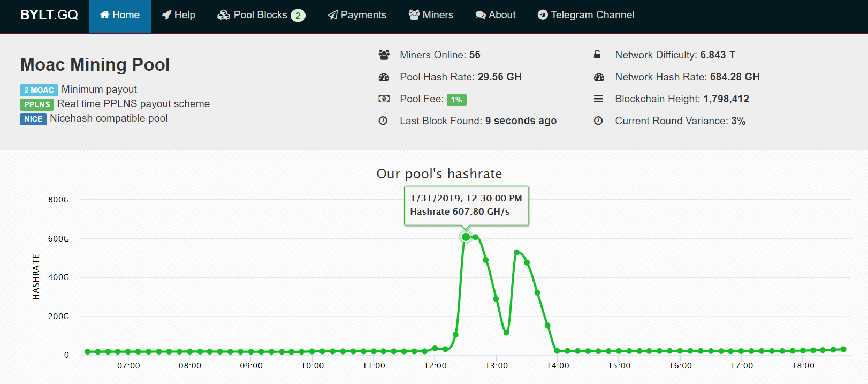Viewport: 868px width, 384px height.
Task: Click the Blockchain Height bars icon
Action: tap(598, 99)
